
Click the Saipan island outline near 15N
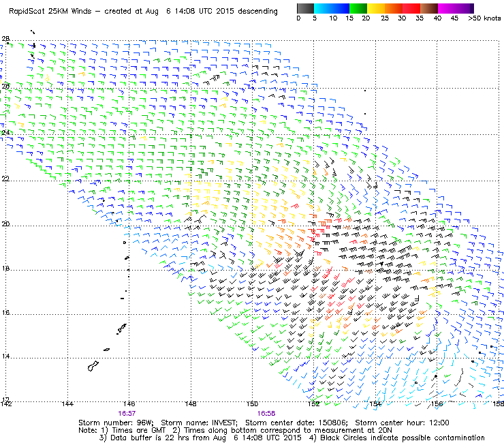[x=122, y=328]
